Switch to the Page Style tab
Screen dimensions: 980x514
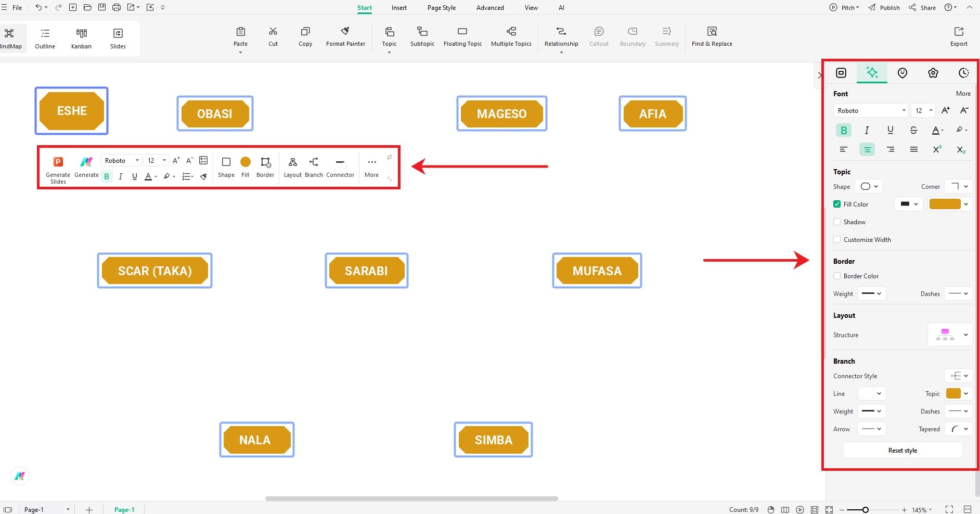(441, 7)
